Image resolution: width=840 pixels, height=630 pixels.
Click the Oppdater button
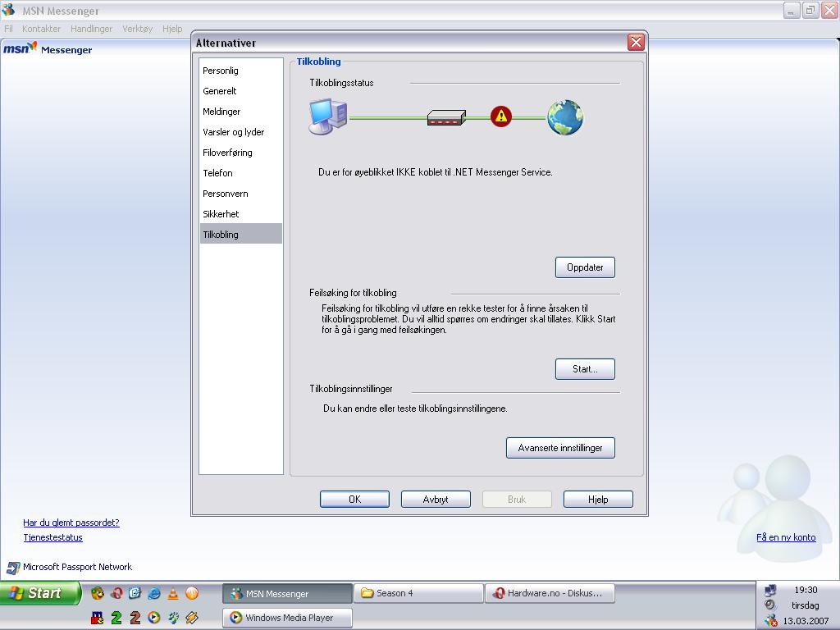point(585,267)
